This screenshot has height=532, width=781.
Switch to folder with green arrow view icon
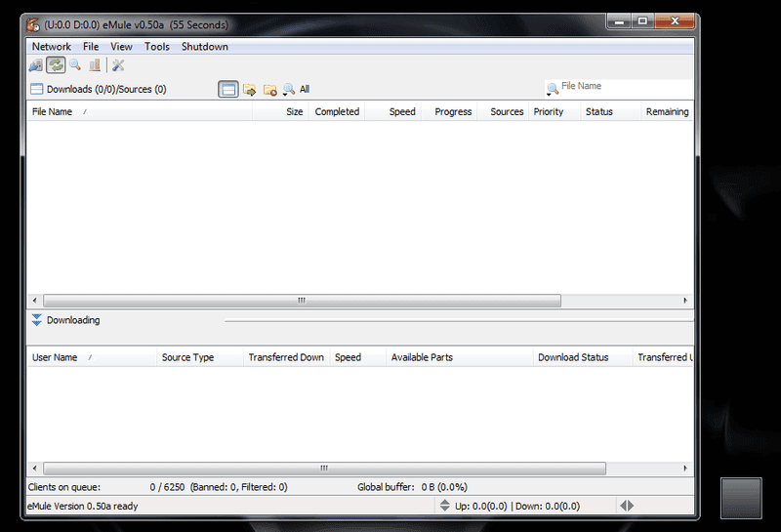click(x=250, y=90)
